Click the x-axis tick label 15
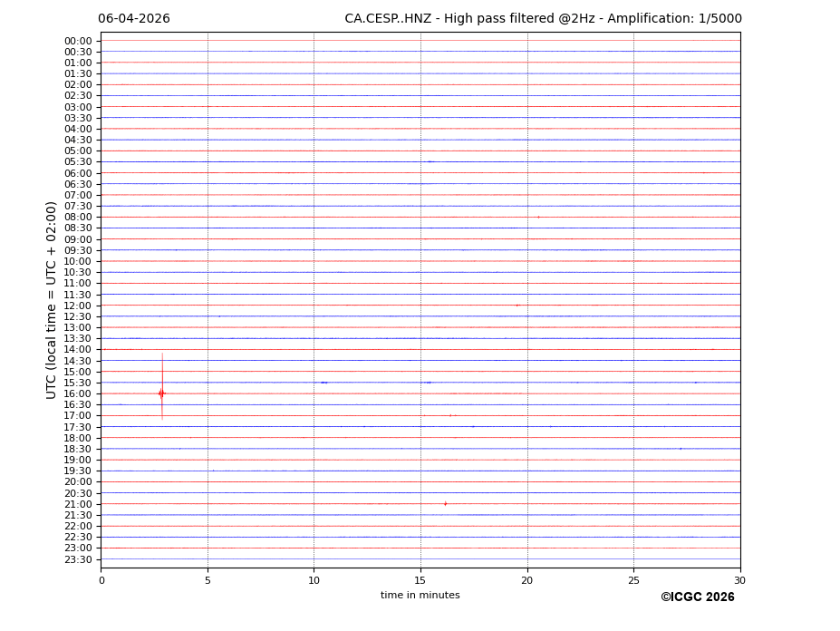Viewport: 840px width, 631px height. [420, 580]
